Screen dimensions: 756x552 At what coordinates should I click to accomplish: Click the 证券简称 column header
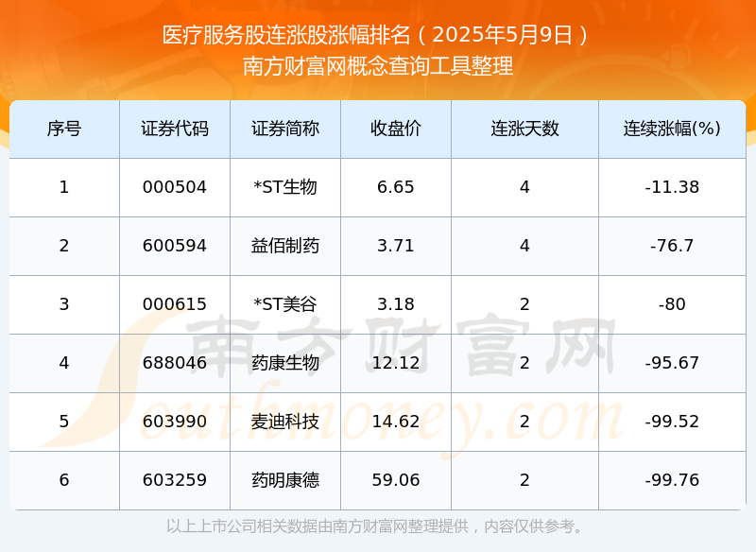click(x=285, y=129)
